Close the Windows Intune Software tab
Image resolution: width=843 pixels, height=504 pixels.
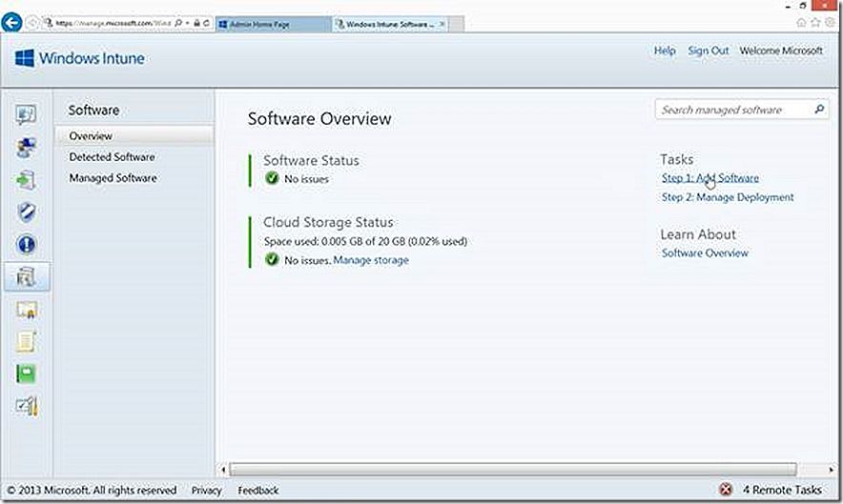point(442,24)
